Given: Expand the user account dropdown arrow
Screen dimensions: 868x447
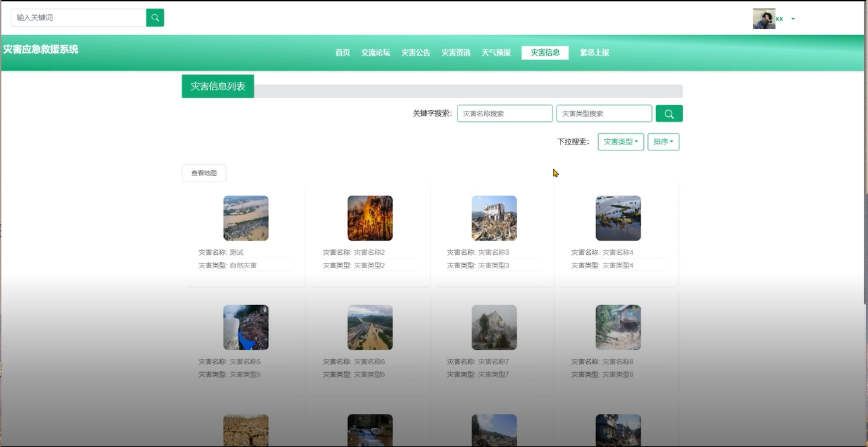Looking at the screenshot, I should 793,19.
